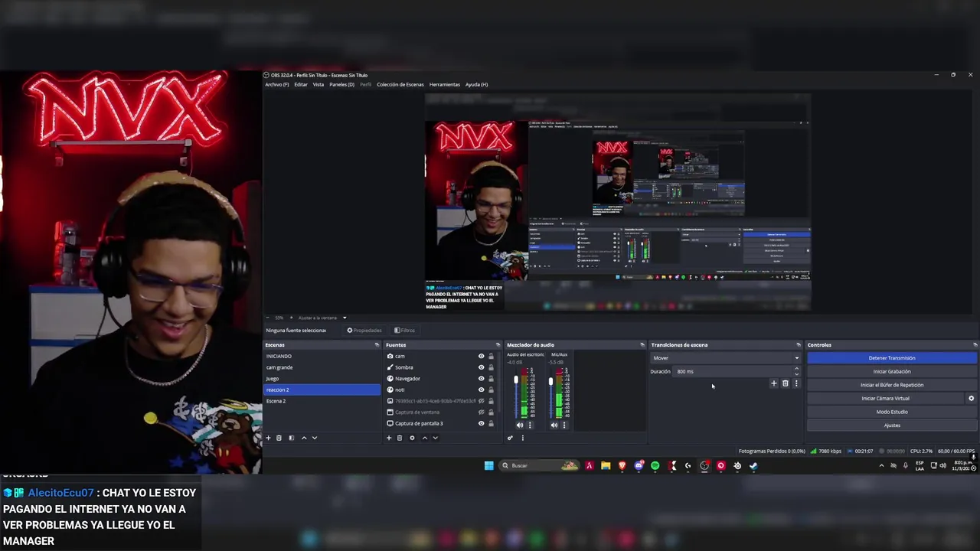This screenshot has height=551, width=980.
Task: Unlock the Navegador source
Action: (x=491, y=378)
